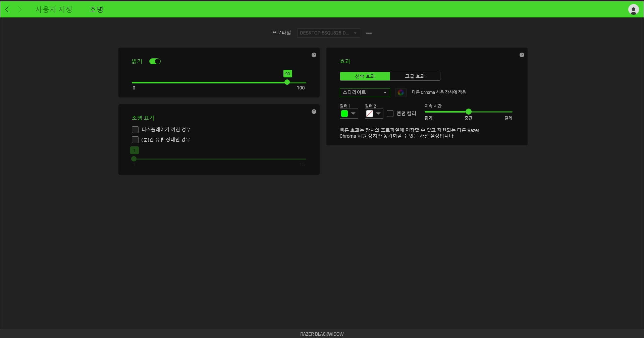
Task: Click the idle minutes slider handle
Action: point(134,159)
